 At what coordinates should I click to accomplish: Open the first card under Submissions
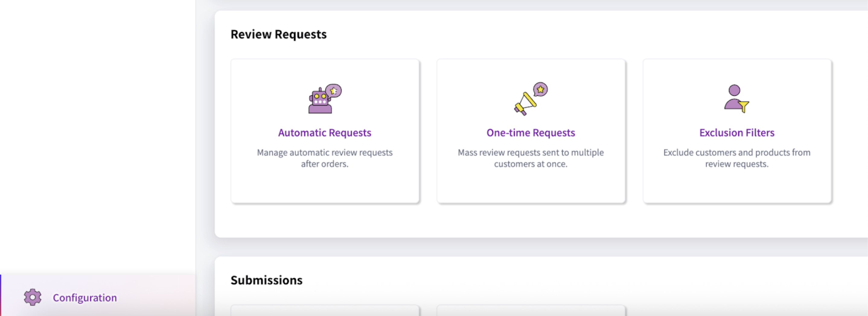pyautogui.click(x=325, y=311)
